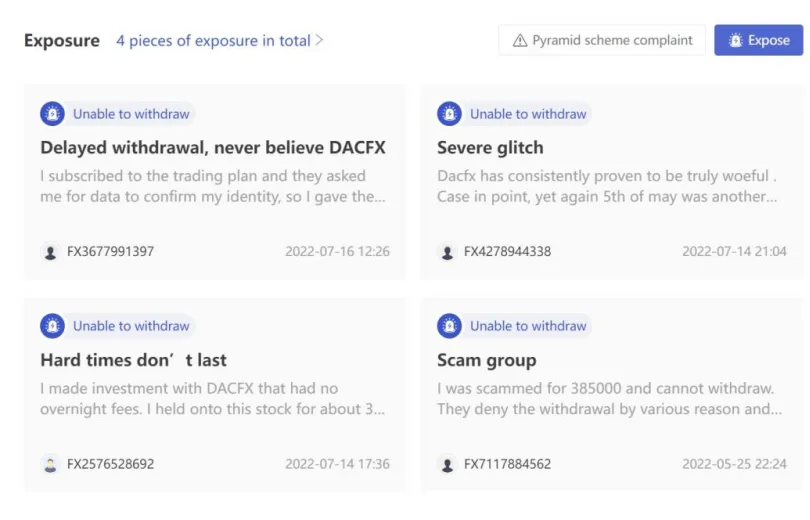810x520 pixels.
Task: Click username FX4278944338
Action: pyautogui.click(x=507, y=251)
